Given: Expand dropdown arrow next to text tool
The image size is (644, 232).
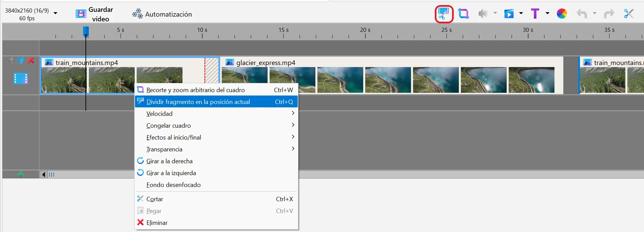Looking at the screenshot, I should (547, 13).
